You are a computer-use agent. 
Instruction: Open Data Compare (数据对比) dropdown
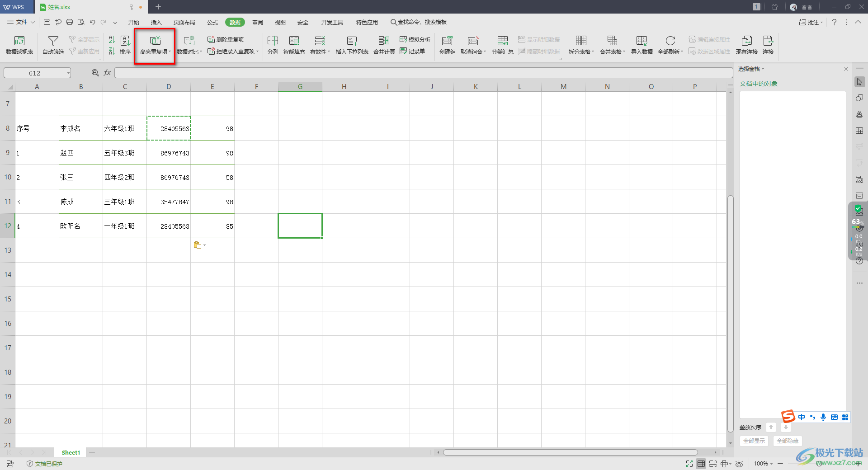point(189,45)
